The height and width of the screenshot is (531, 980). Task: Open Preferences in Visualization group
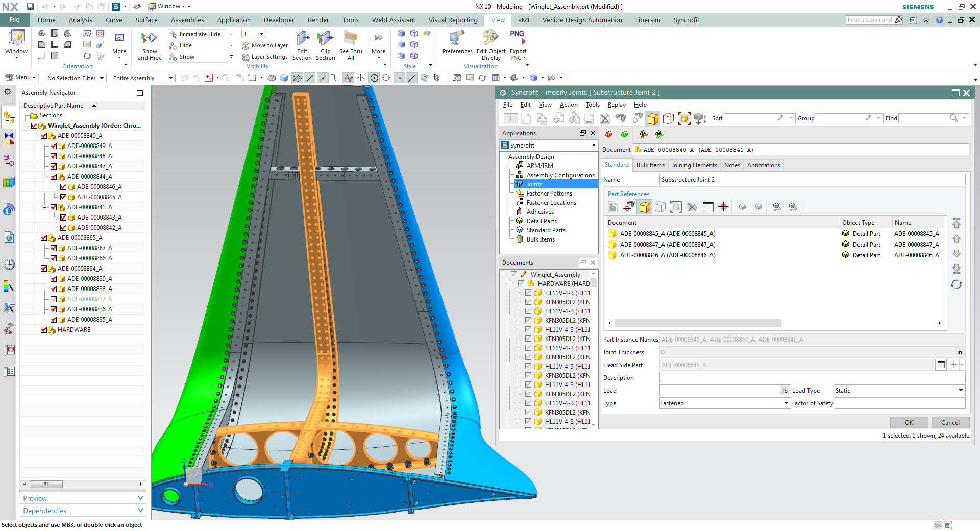coord(457,42)
